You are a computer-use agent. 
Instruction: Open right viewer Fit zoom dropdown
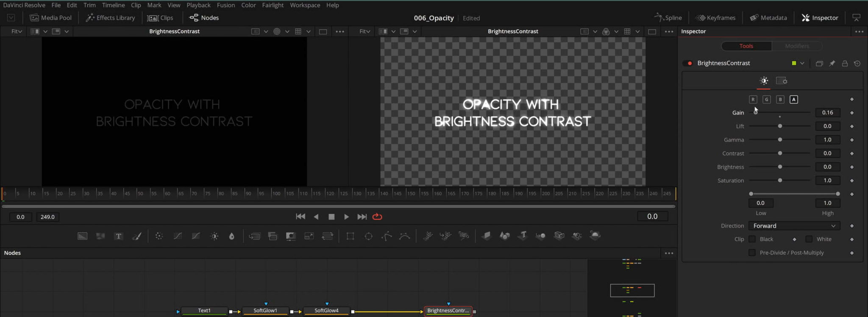[x=364, y=31]
